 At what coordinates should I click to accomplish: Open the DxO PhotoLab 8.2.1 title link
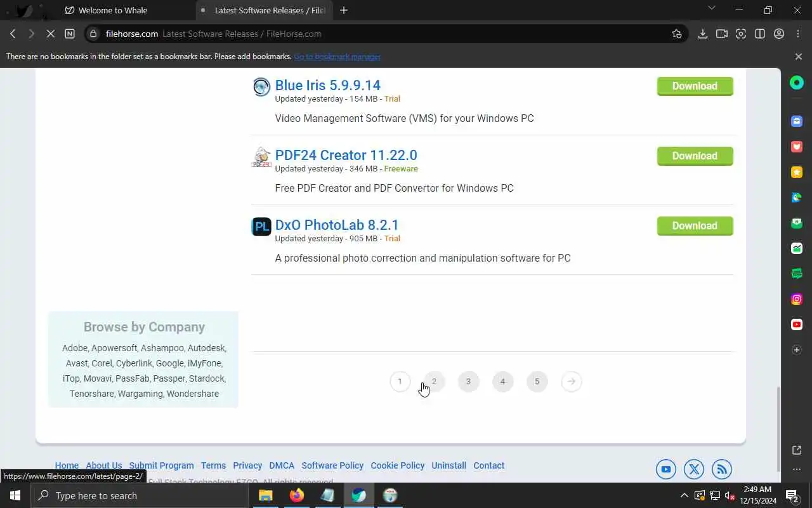[337, 225]
